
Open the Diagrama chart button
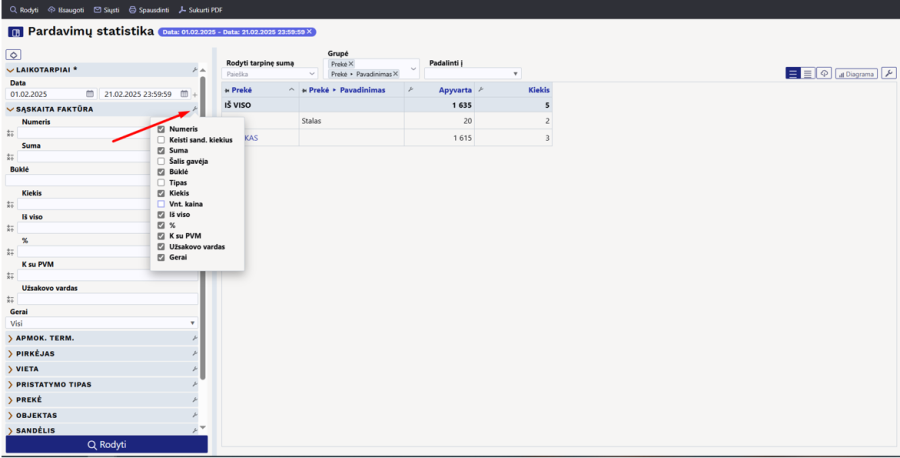coord(856,74)
